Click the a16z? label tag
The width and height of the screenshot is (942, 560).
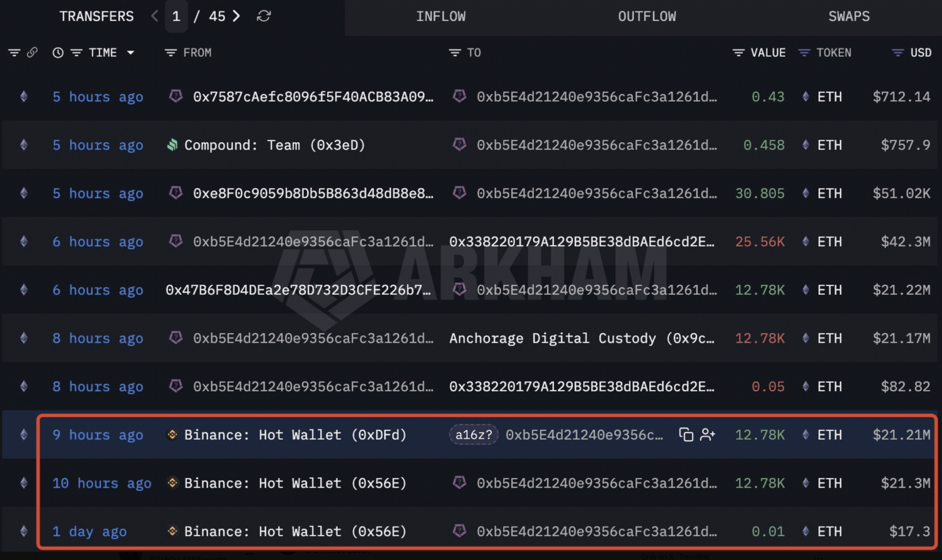pos(474,434)
